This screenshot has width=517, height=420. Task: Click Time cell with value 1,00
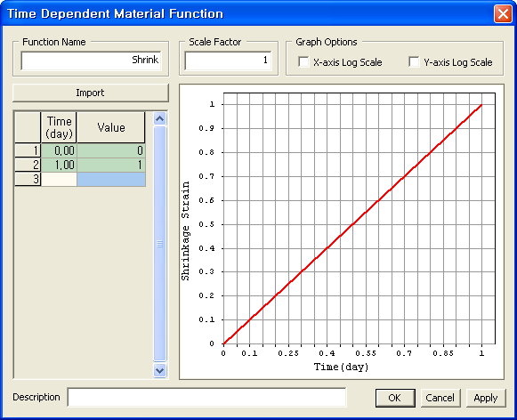click(59, 165)
